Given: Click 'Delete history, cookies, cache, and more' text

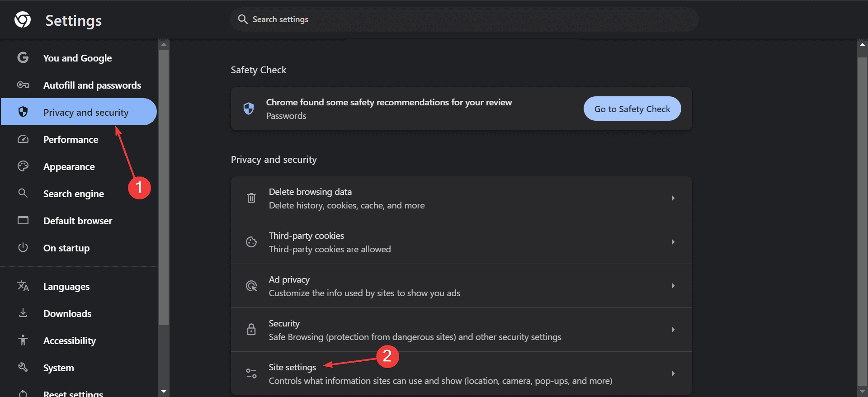Looking at the screenshot, I should (x=347, y=205).
